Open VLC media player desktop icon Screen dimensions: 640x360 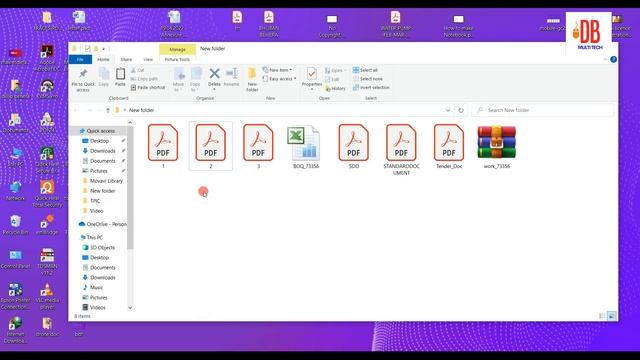coord(47,296)
